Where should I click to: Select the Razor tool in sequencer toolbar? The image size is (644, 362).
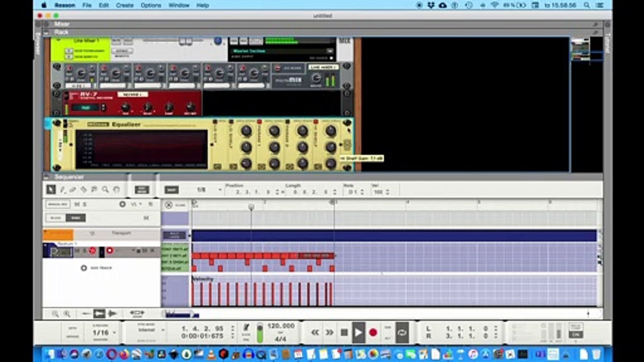click(x=84, y=190)
